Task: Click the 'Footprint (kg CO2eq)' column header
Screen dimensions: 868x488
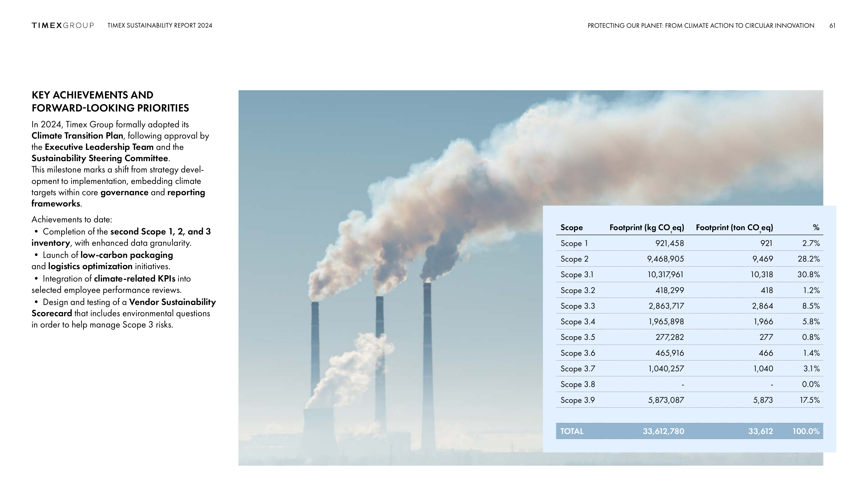Action: 647,228
